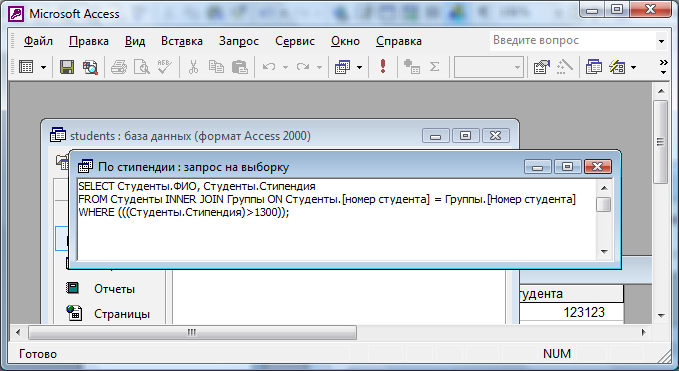The height and width of the screenshot is (371, 679).
Task: Expand the toolbar options chevron
Action: tap(663, 67)
